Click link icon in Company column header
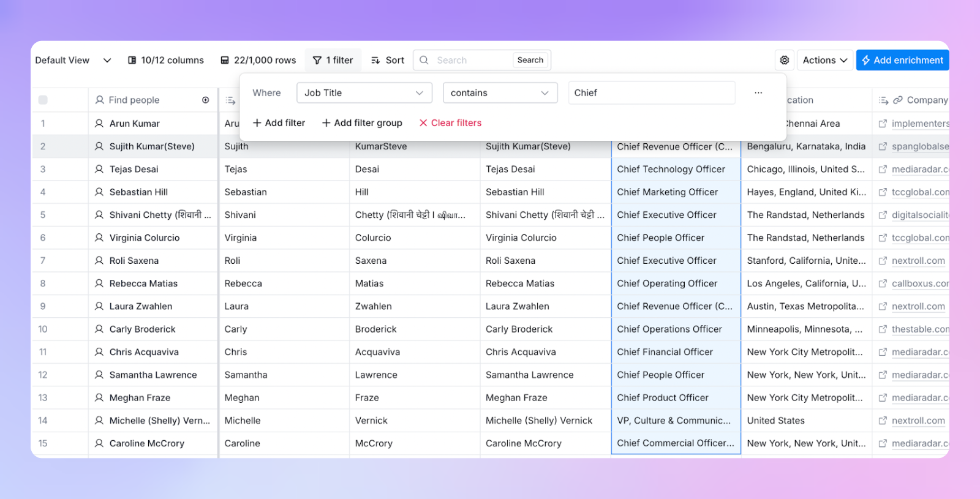 point(898,100)
